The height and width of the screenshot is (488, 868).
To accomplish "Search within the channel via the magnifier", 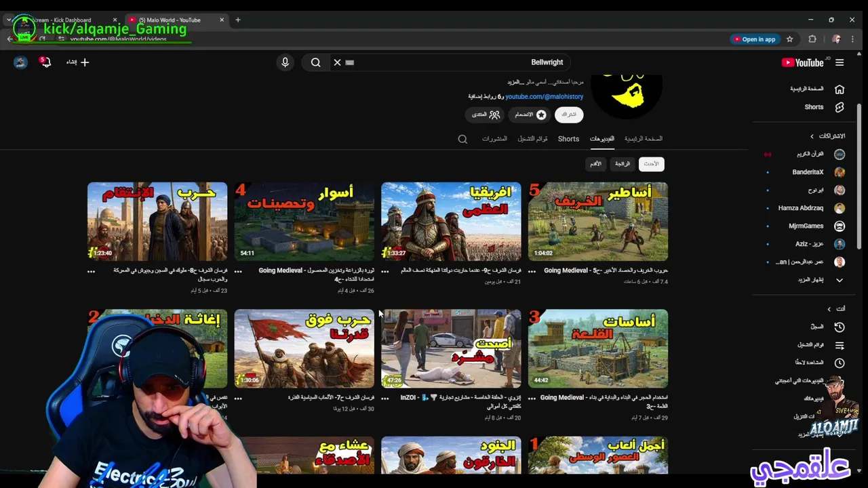I will [462, 139].
